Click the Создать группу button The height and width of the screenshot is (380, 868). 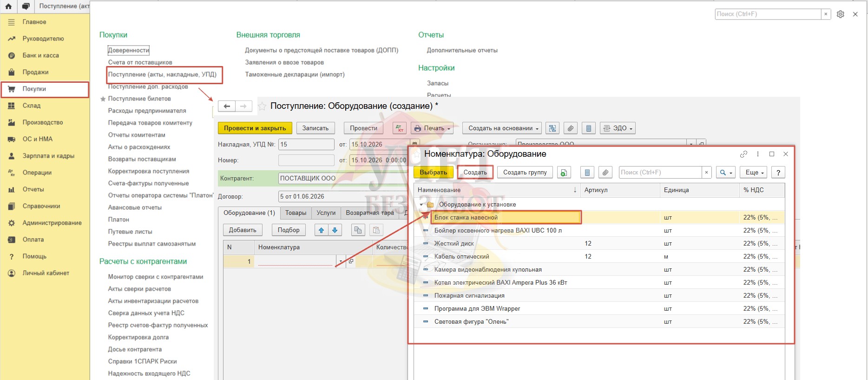coord(525,173)
